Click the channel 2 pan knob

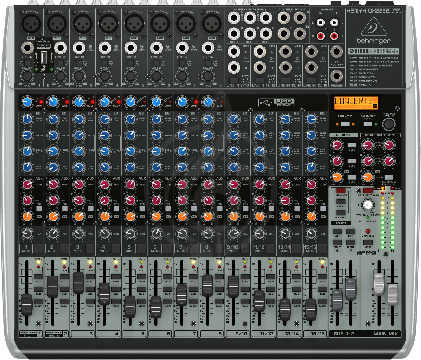click(x=53, y=234)
